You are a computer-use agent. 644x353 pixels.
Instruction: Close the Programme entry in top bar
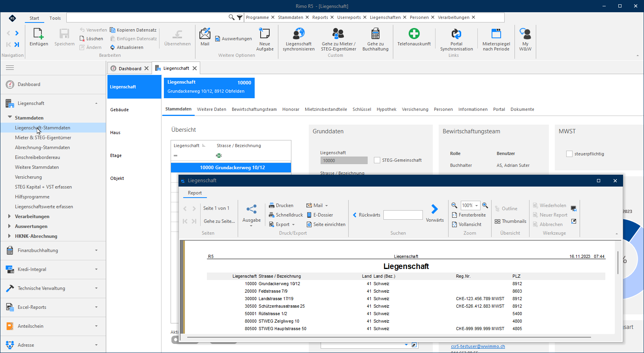point(272,17)
